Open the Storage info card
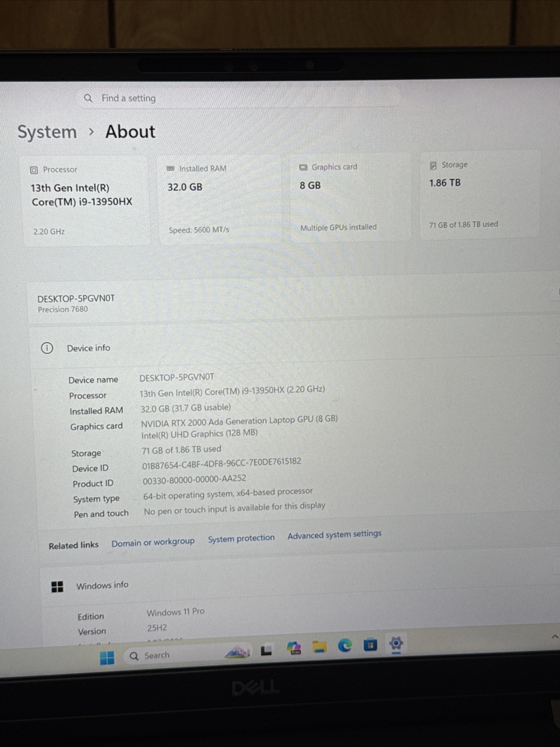 pos(480,194)
